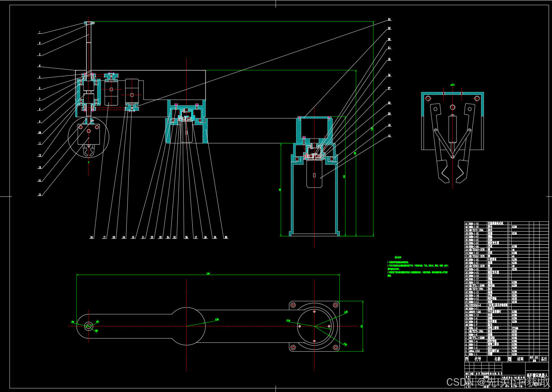Click the green 技术要求 heading
The height and width of the screenshot is (392, 552).
[x=398, y=257]
